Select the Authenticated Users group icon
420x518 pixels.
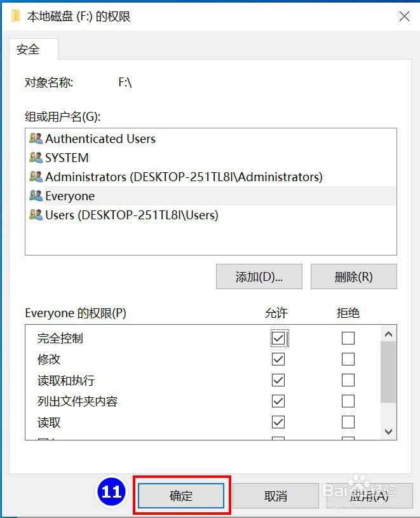[x=36, y=139]
